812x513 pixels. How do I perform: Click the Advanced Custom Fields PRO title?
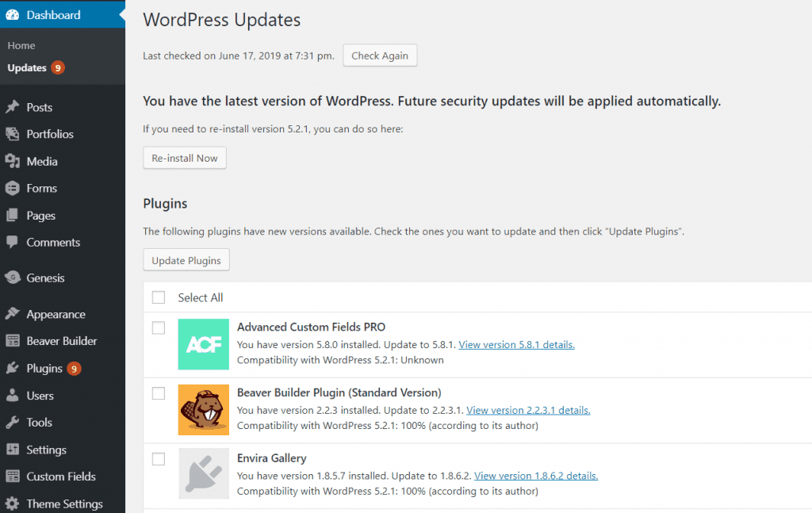click(311, 327)
